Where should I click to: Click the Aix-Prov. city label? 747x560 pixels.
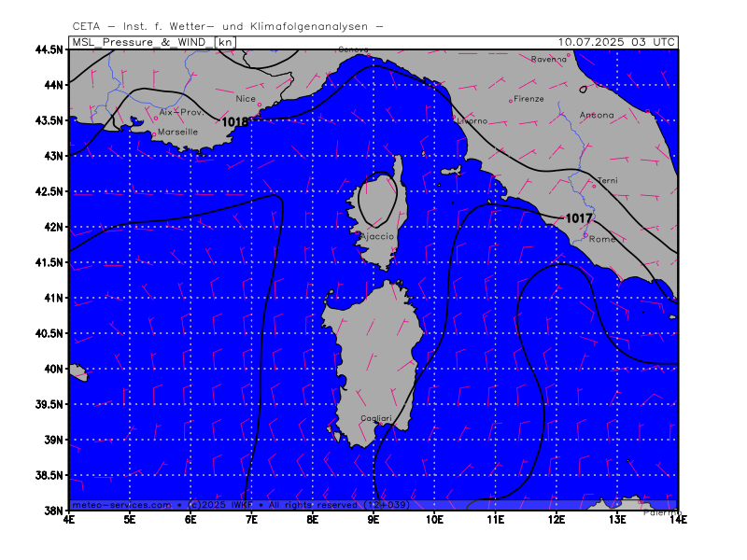point(181,112)
